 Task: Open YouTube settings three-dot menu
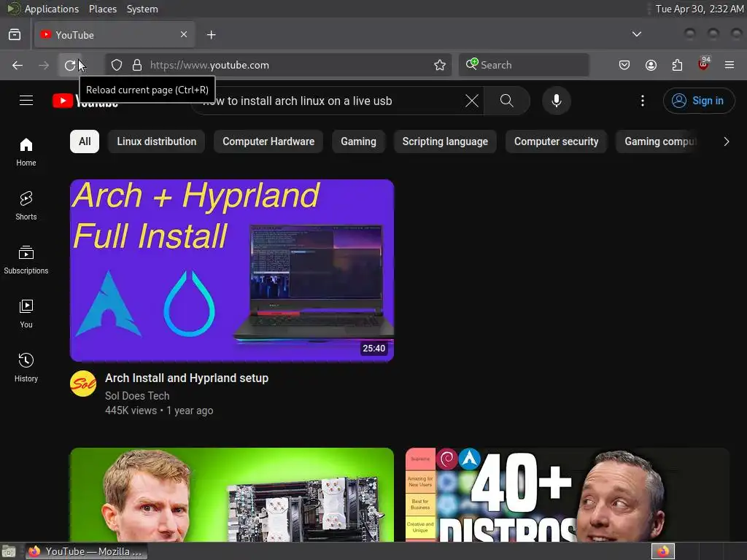[643, 101]
